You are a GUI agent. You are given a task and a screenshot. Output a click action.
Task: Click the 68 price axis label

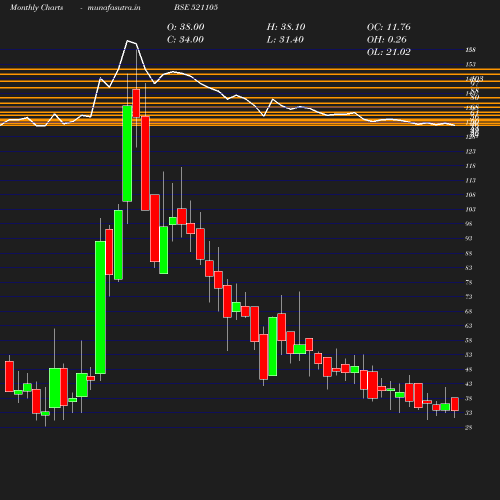point(469,312)
